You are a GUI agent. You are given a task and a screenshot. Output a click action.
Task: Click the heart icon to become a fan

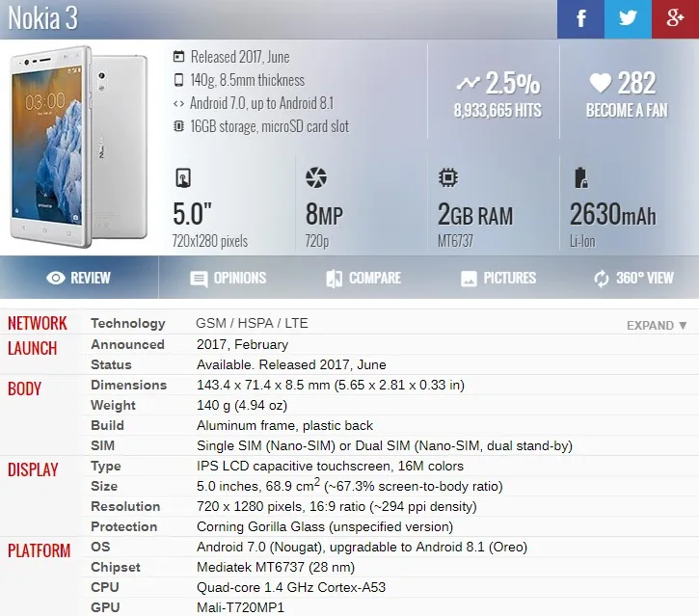coord(600,83)
